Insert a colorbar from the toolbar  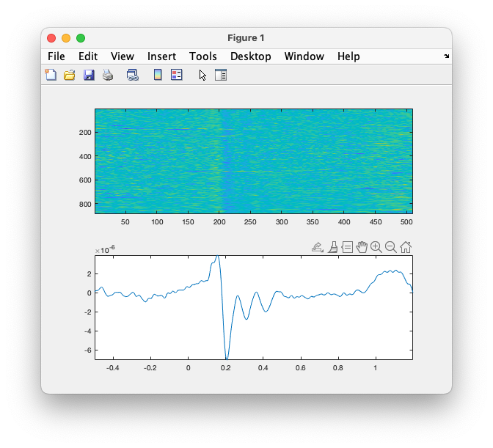[x=157, y=75]
